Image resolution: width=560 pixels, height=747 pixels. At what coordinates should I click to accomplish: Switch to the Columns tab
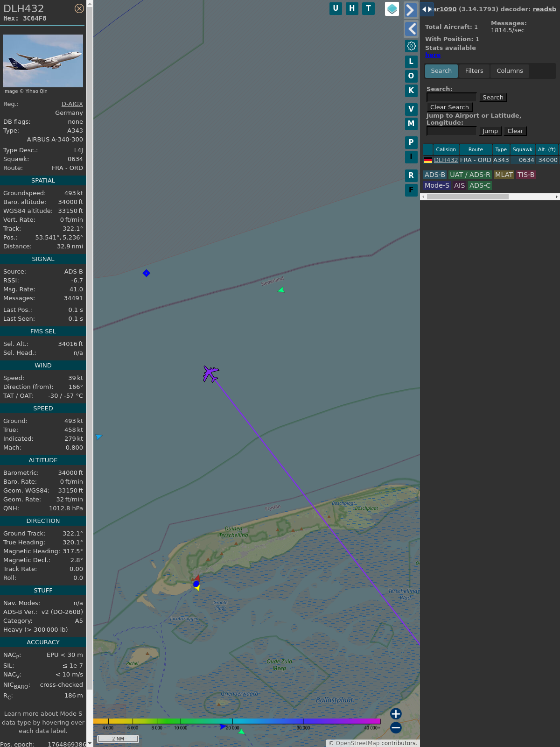click(510, 71)
